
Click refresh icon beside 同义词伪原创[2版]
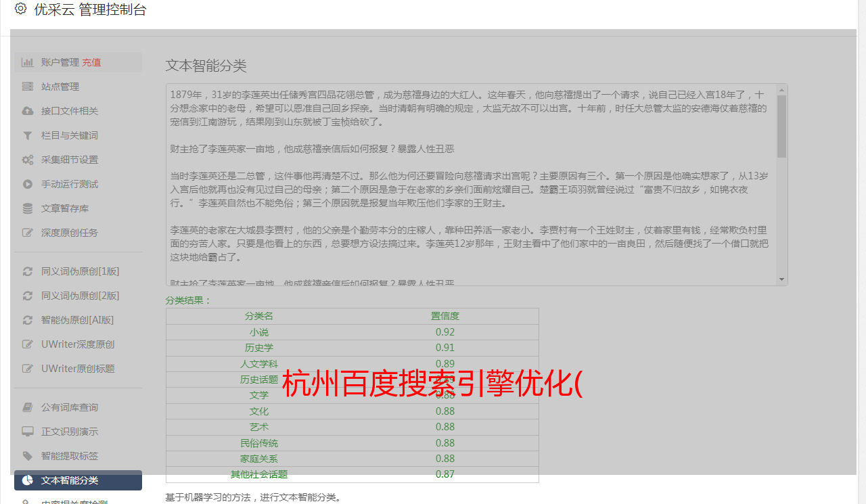(x=27, y=296)
